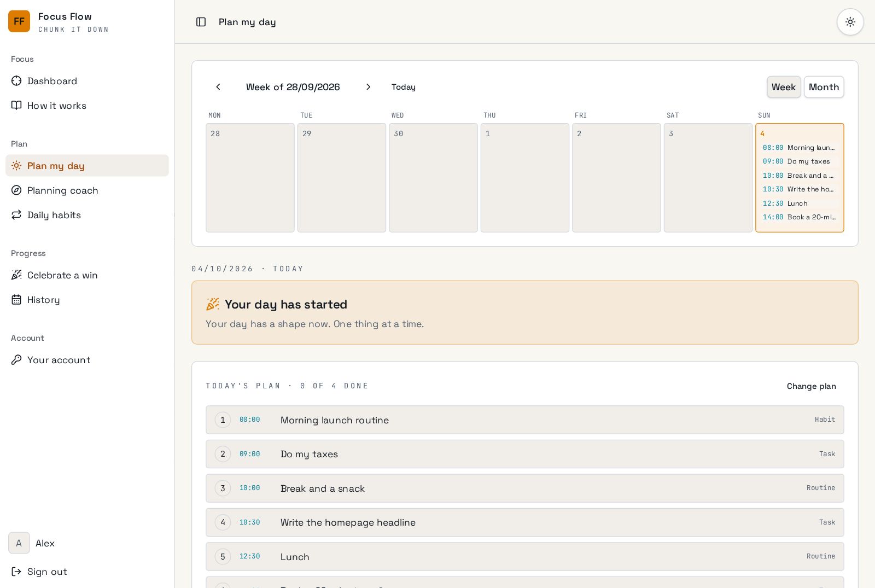
Task: Open the Write the homepage headline row
Action: point(525,522)
